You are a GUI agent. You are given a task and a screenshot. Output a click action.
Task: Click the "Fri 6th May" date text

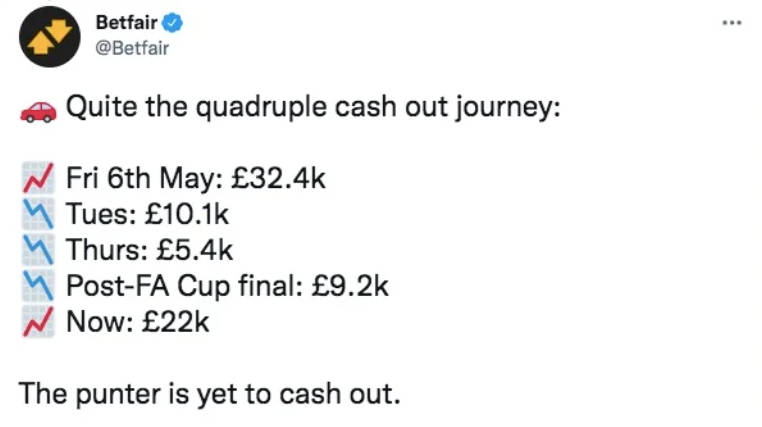139,179
